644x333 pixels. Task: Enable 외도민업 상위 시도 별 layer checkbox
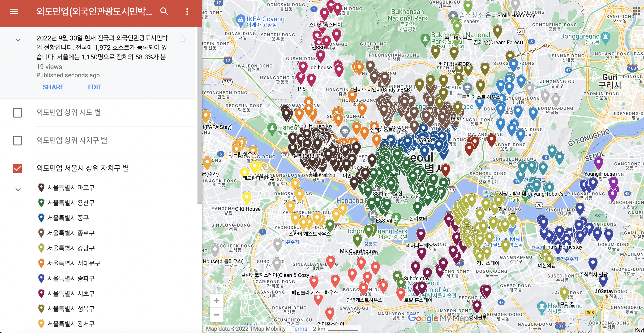[x=17, y=113]
